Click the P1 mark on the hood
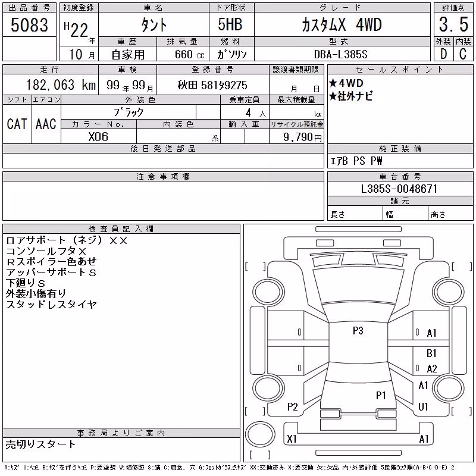The height and width of the screenshot is (476, 476). coord(381,396)
